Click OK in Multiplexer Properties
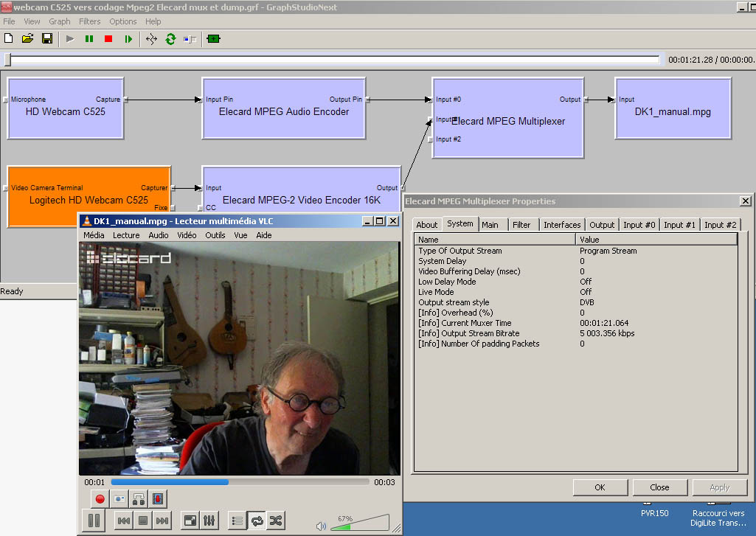Viewport: 756px width, 536px height. click(600, 487)
